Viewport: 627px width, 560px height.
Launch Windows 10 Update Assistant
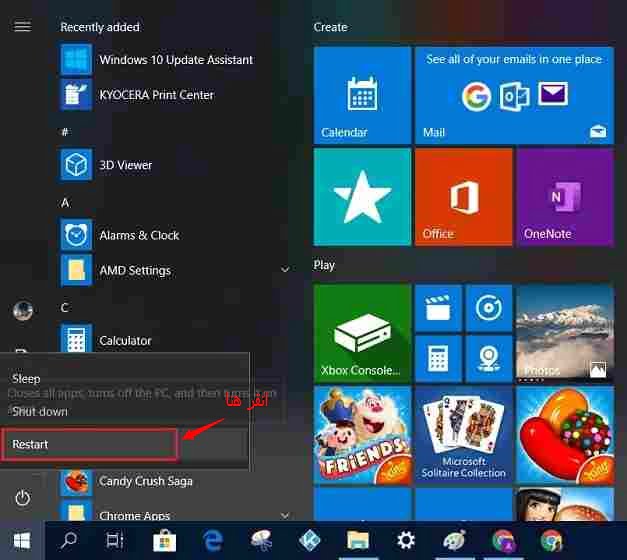coord(156,60)
